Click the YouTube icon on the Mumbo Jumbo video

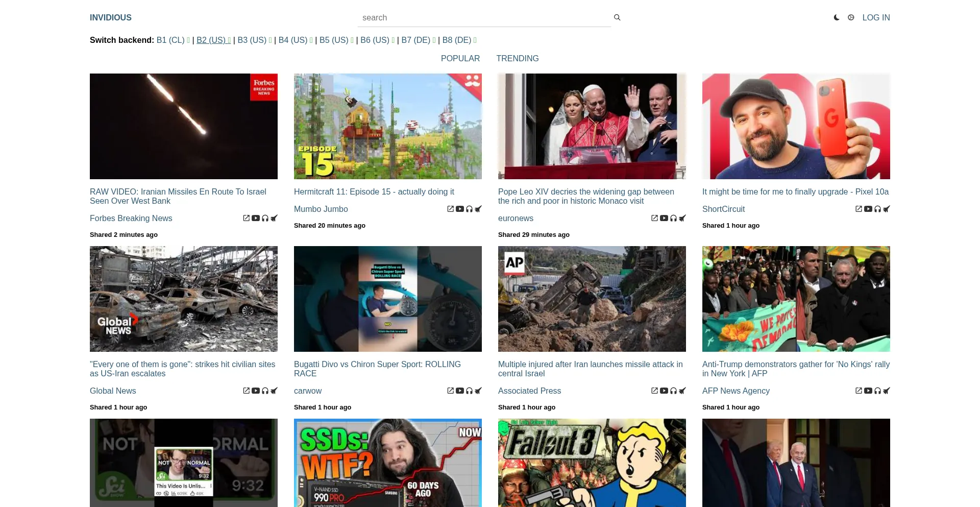460,209
